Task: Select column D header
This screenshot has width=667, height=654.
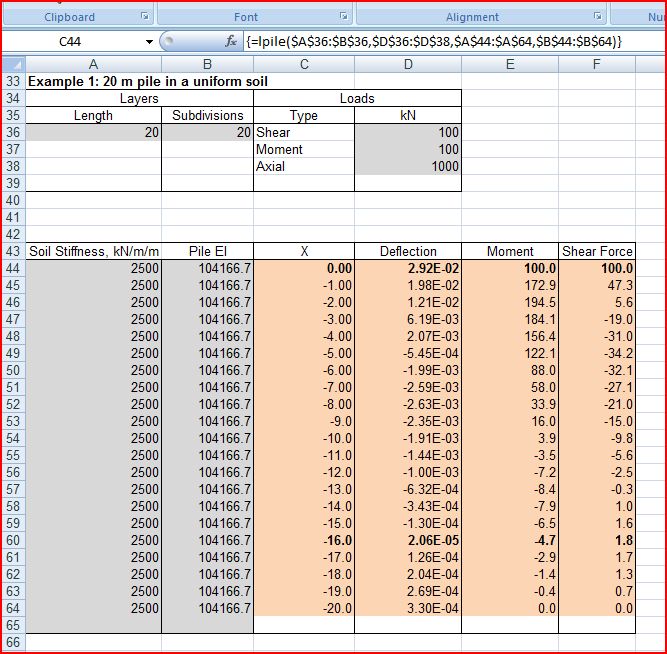Action: 407,63
